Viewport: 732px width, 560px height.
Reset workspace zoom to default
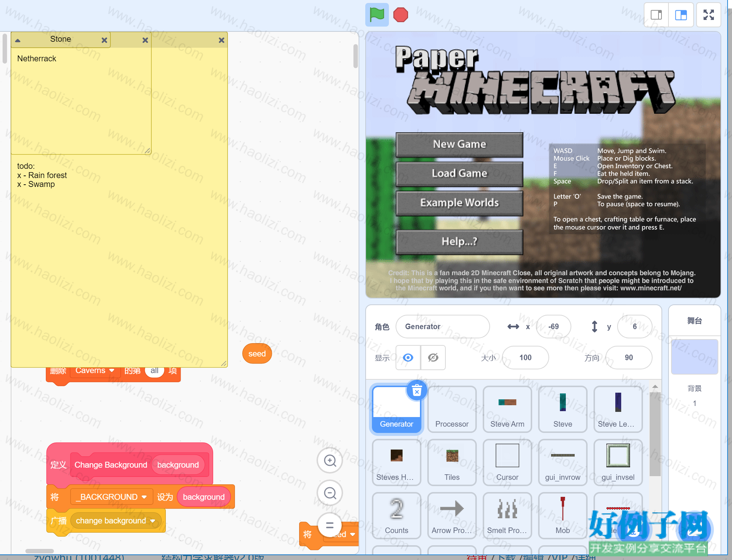(x=330, y=525)
